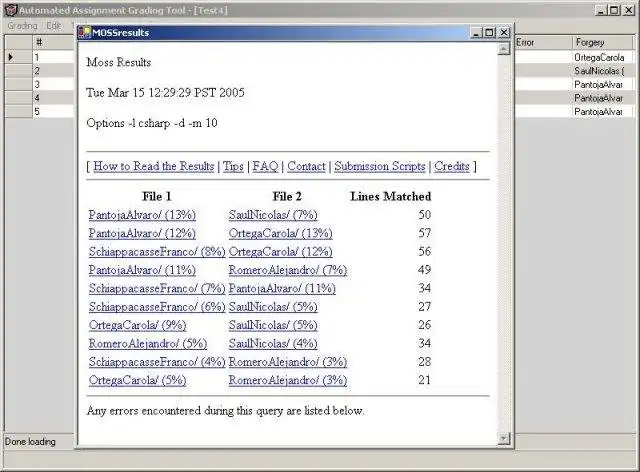Visit the Submission Scripts link
This screenshot has width=640, height=472.
pyautogui.click(x=380, y=166)
